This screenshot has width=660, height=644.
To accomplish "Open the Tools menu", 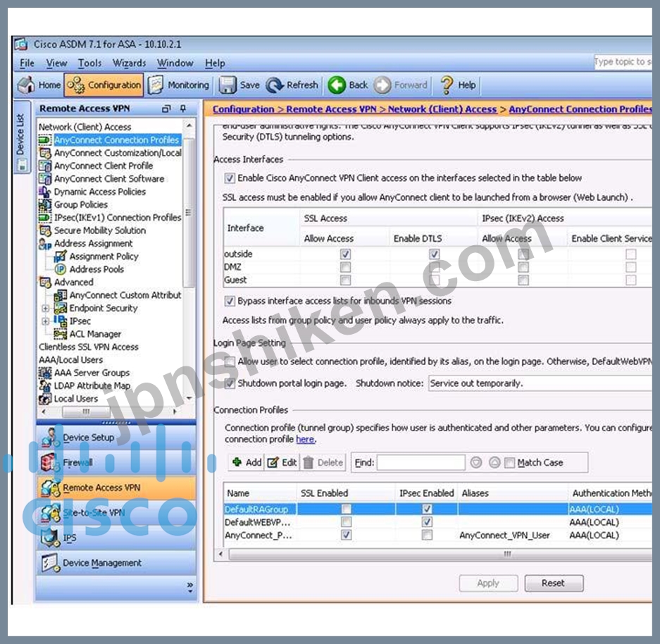I will [89, 63].
